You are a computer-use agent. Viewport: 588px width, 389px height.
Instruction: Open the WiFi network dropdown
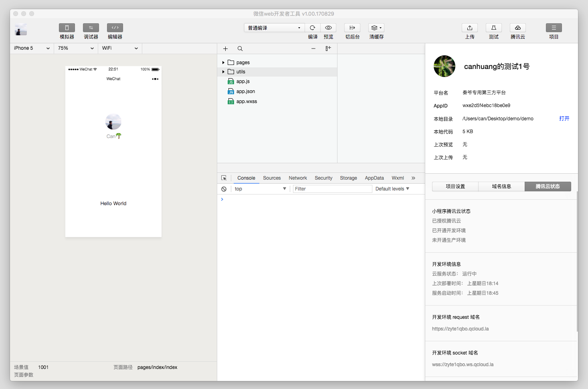[x=120, y=48]
